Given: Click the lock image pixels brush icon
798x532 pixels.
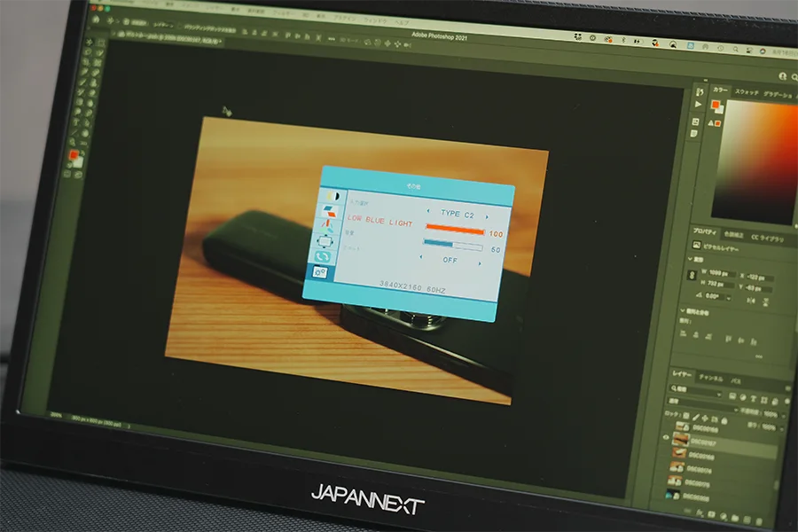Looking at the screenshot, I should click(x=696, y=417).
